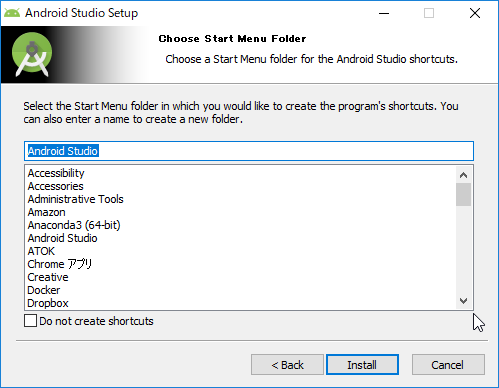Click the Install button
This screenshot has height=388, width=499.
coord(362,365)
